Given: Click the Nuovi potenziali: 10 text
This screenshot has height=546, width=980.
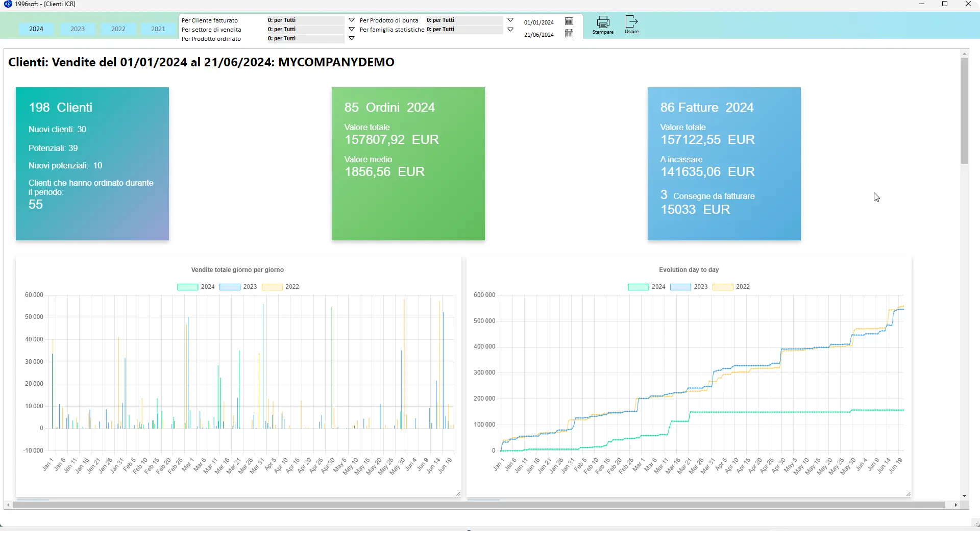Looking at the screenshot, I should click(x=65, y=166).
